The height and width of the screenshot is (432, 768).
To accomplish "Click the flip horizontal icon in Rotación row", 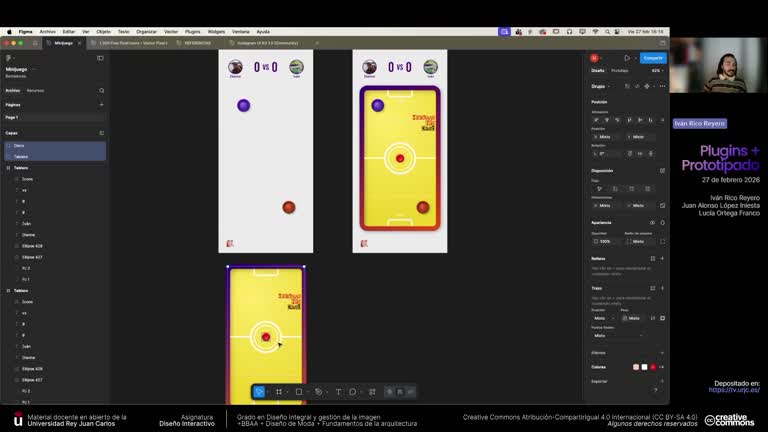I will pyautogui.click(x=640, y=154).
